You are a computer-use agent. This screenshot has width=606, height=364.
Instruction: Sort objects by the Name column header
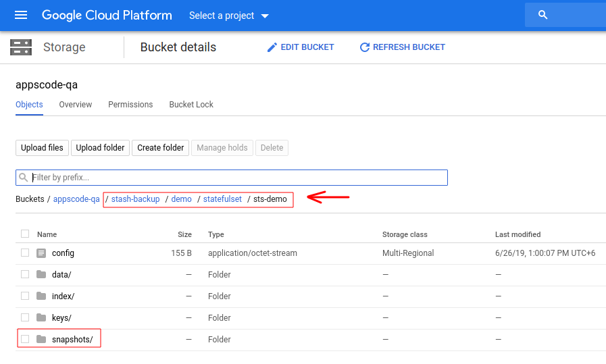tap(47, 234)
